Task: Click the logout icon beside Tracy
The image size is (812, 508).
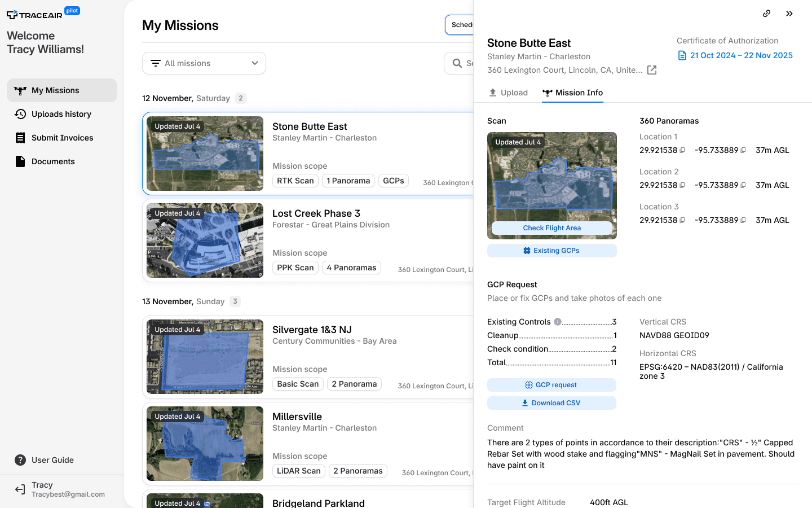Action: click(20, 489)
